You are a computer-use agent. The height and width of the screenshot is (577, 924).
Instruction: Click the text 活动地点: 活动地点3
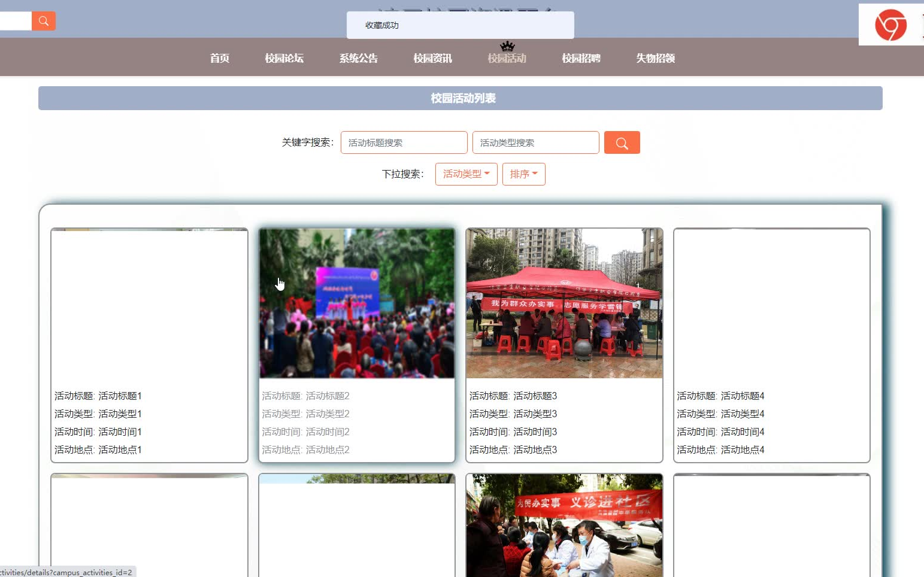point(513,450)
